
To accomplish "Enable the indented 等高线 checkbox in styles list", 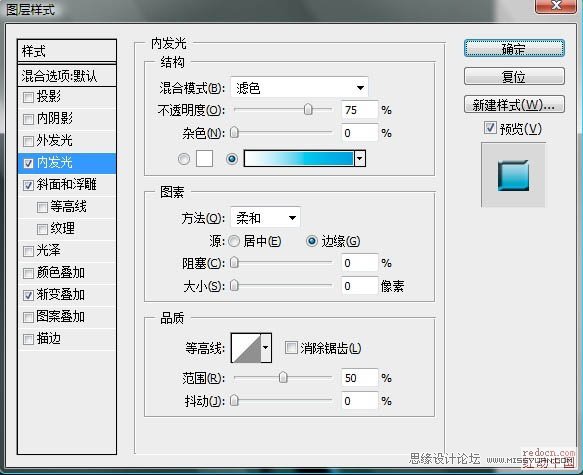I will [x=42, y=207].
